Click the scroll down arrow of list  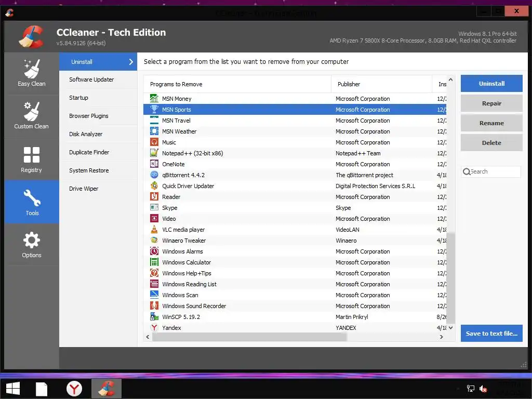pyautogui.click(x=450, y=328)
